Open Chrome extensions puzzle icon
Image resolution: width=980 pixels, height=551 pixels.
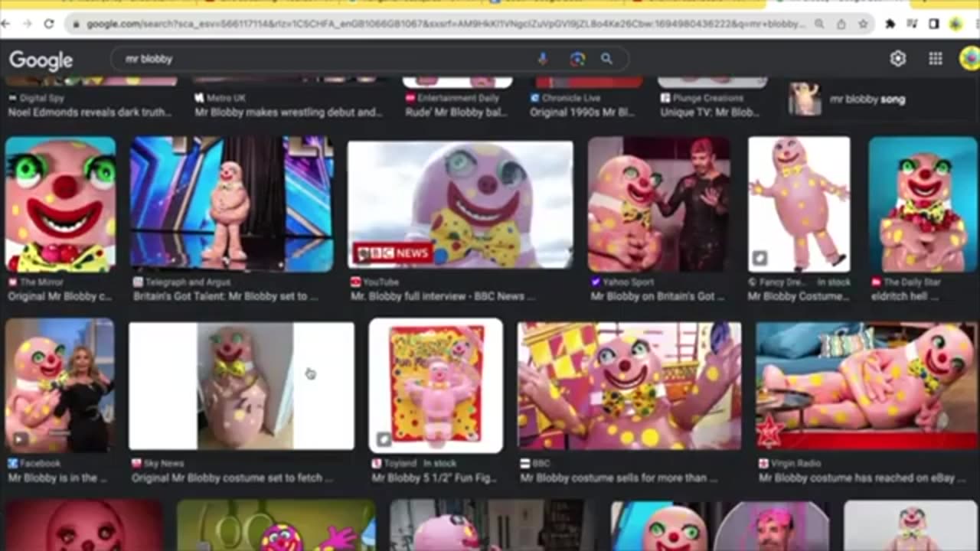pos(890,24)
